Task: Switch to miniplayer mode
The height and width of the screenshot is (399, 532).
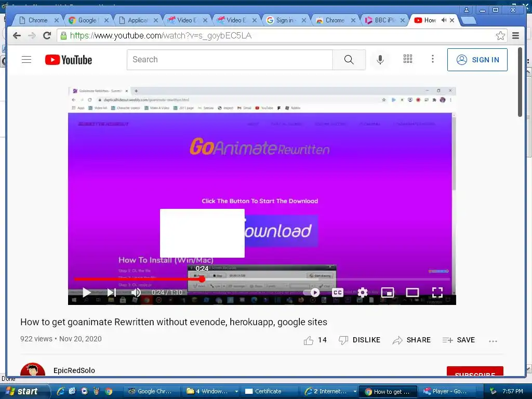Action: [387, 292]
